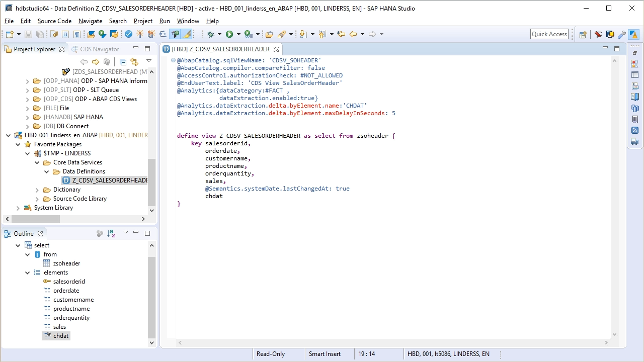644x362 pixels.
Task: Click the Check ABAP object icon
Action: pyautogui.click(x=128, y=34)
